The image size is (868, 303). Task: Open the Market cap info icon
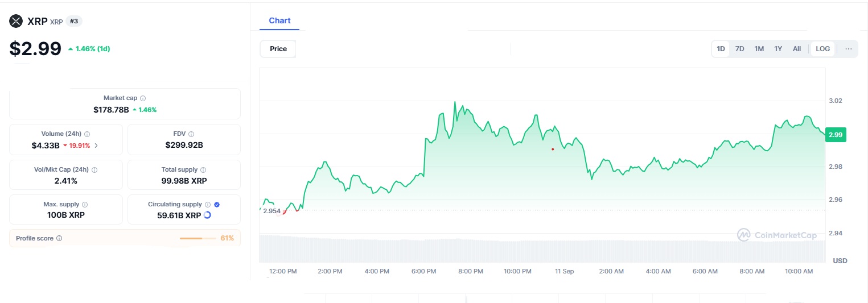pos(143,98)
